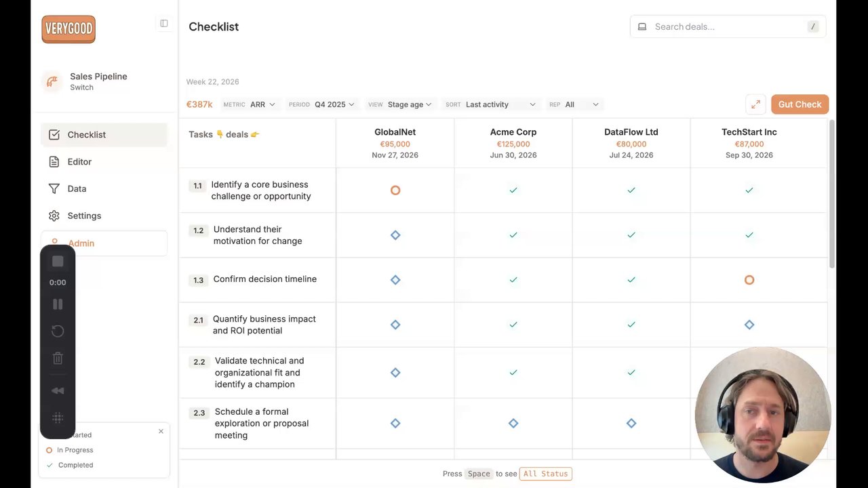868x488 pixels.
Task: Click the vertical scrollbar of the checklist
Action: coord(832,195)
